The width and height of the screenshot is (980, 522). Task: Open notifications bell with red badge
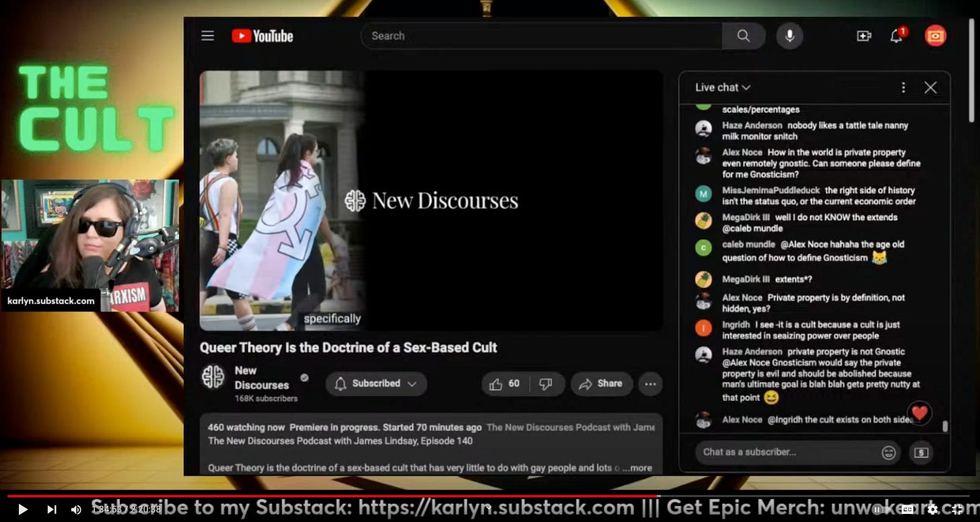[x=898, y=36]
